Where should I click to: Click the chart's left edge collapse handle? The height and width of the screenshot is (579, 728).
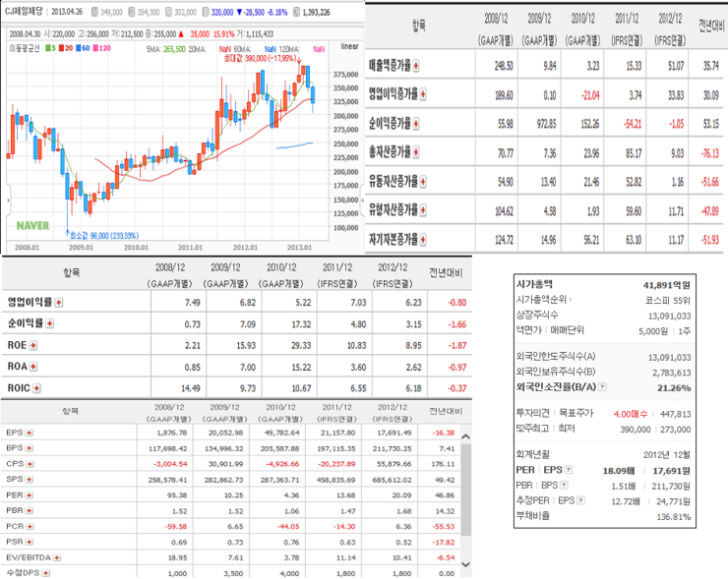[x=8, y=201]
